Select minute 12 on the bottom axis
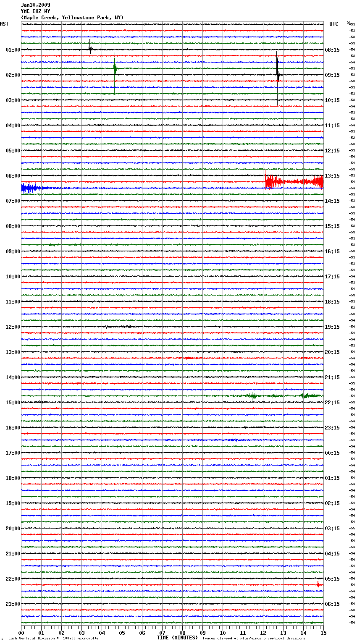 [263, 633]
